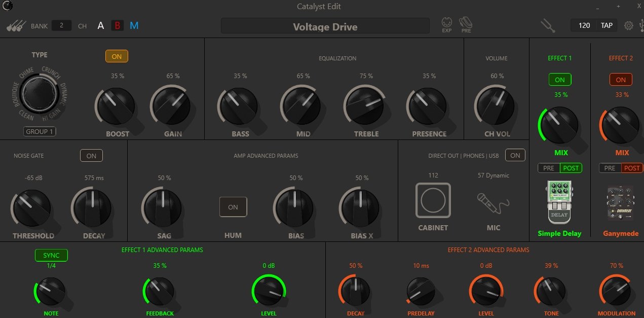
Task: Click the PRE footswitch icon
Action: click(x=466, y=25)
